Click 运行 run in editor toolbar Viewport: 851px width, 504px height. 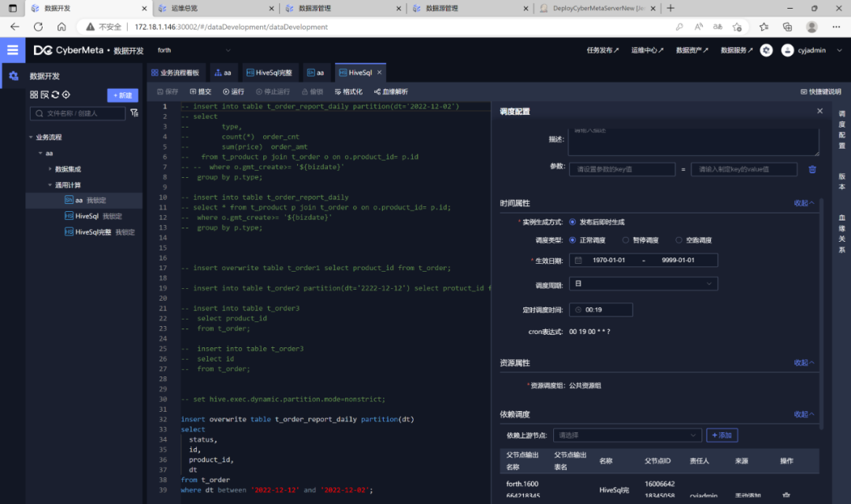click(x=233, y=91)
